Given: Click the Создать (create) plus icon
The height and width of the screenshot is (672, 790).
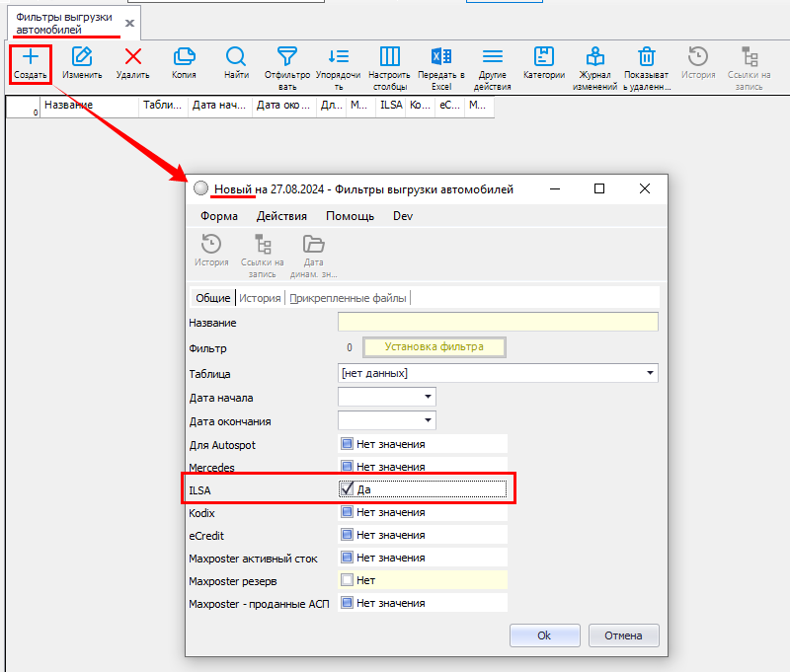Looking at the screenshot, I should 30,57.
